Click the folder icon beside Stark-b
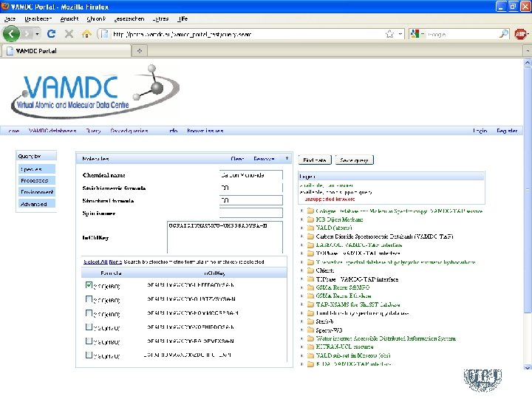The width and height of the screenshot is (532, 399). [x=310, y=321]
